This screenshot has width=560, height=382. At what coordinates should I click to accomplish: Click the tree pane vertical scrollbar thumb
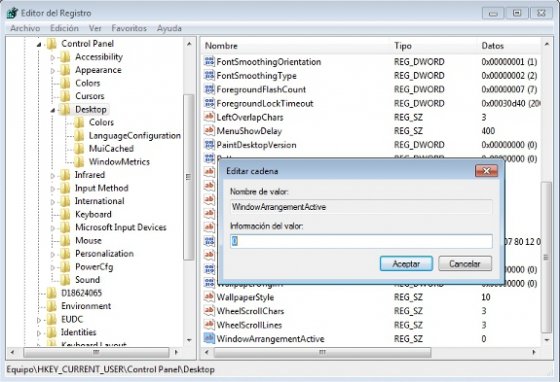tap(188, 177)
